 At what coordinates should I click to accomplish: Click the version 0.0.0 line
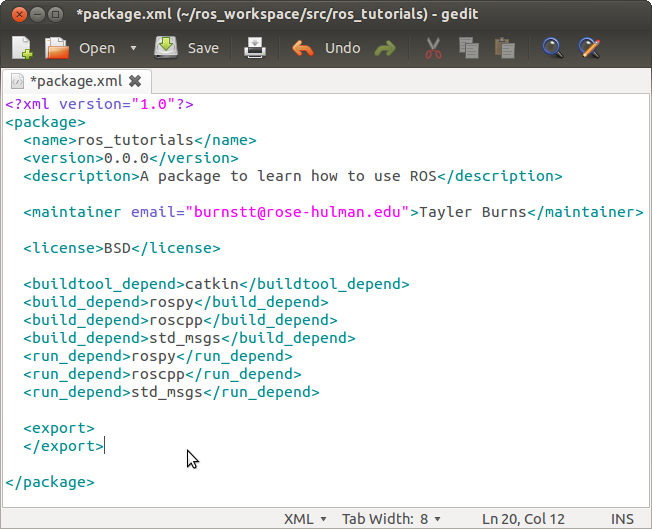[131, 158]
